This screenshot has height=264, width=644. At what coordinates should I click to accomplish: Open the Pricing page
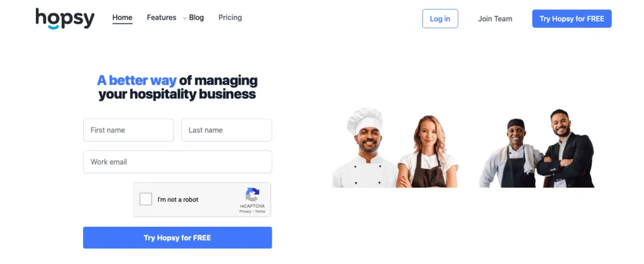(230, 18)
